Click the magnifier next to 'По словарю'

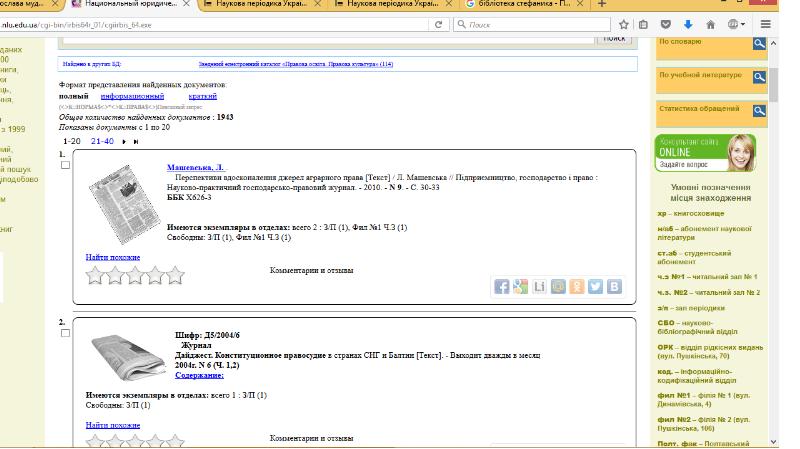coord(759,43)
